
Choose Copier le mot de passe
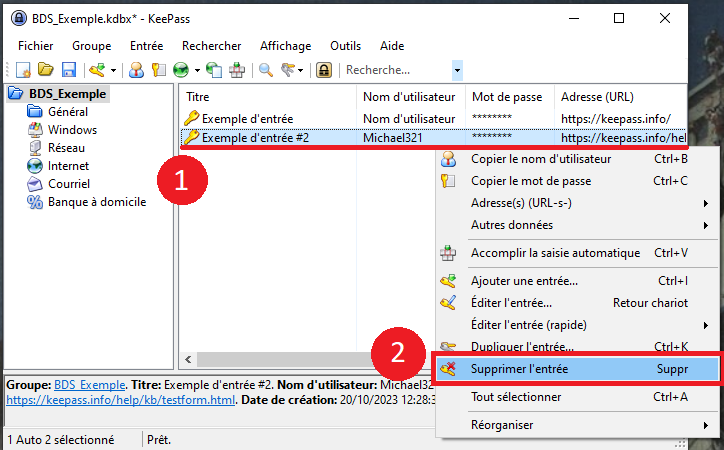tap(577, 181)
